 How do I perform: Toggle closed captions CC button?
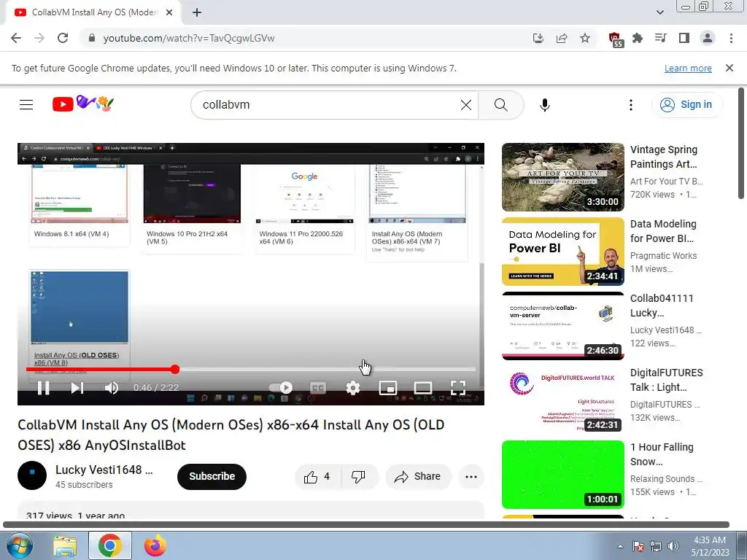pos(318,388)
